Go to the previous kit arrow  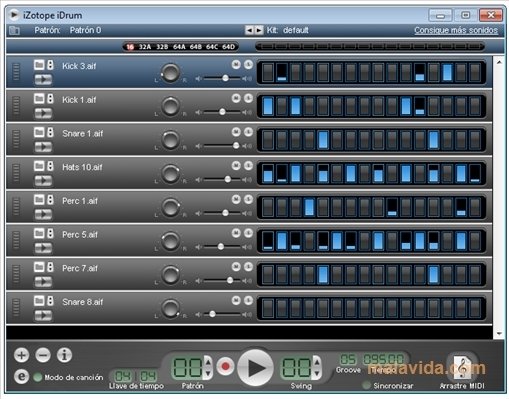pos(249,30)
